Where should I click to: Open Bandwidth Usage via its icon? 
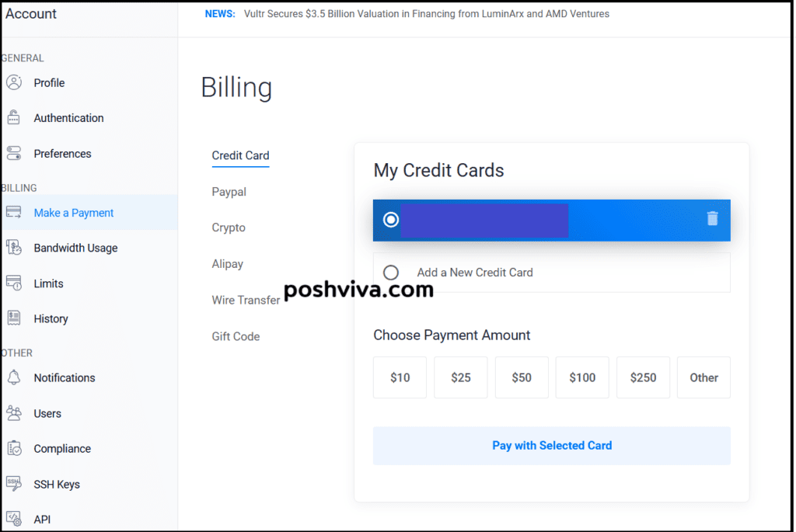[14, 248]
